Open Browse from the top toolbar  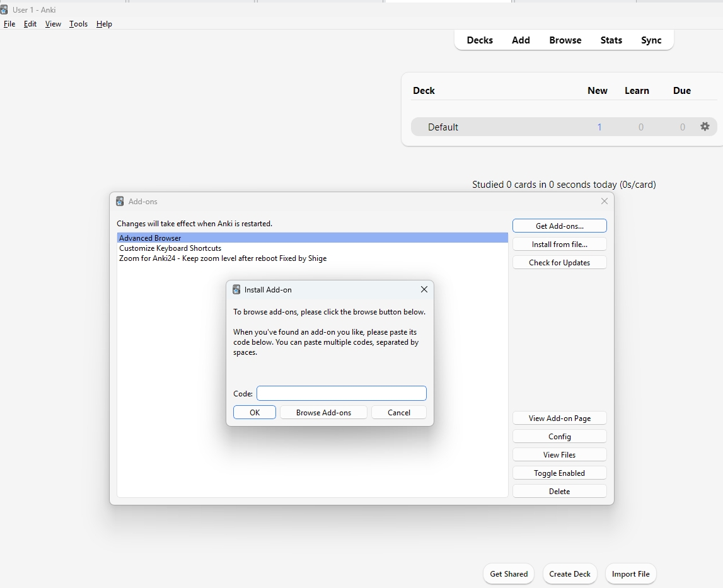point(565,40)
